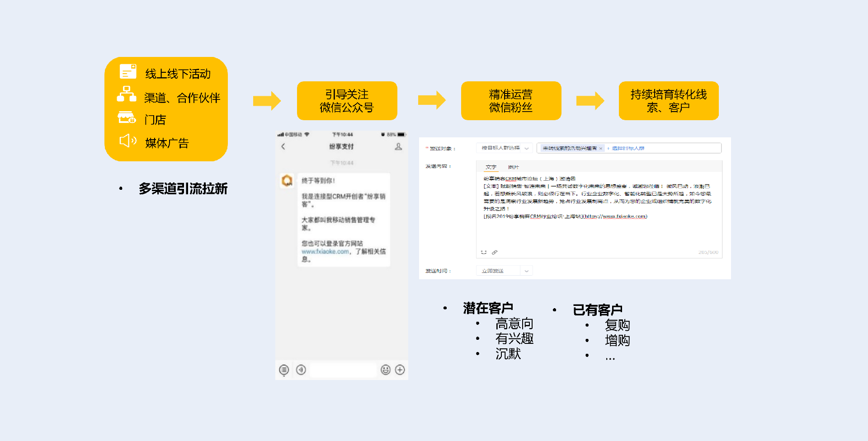Image resolution: width=868 pixels, height=441 pixels.
Task: Remove the 未转线索的活动兴趣客 audience tag
Action: [x=601, y=148]
